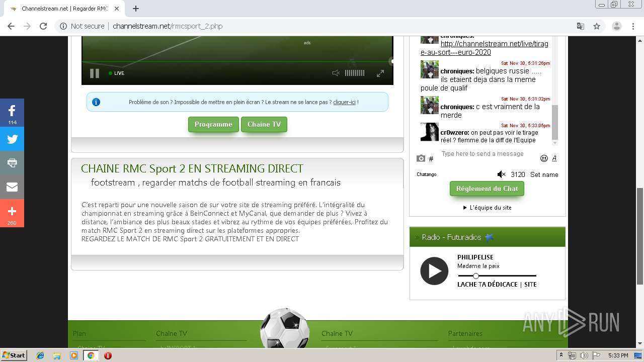The height and width of the screenshot is (362, 644).
Task: Click footer 'Partenaires' heading
Action: point(465,333)
